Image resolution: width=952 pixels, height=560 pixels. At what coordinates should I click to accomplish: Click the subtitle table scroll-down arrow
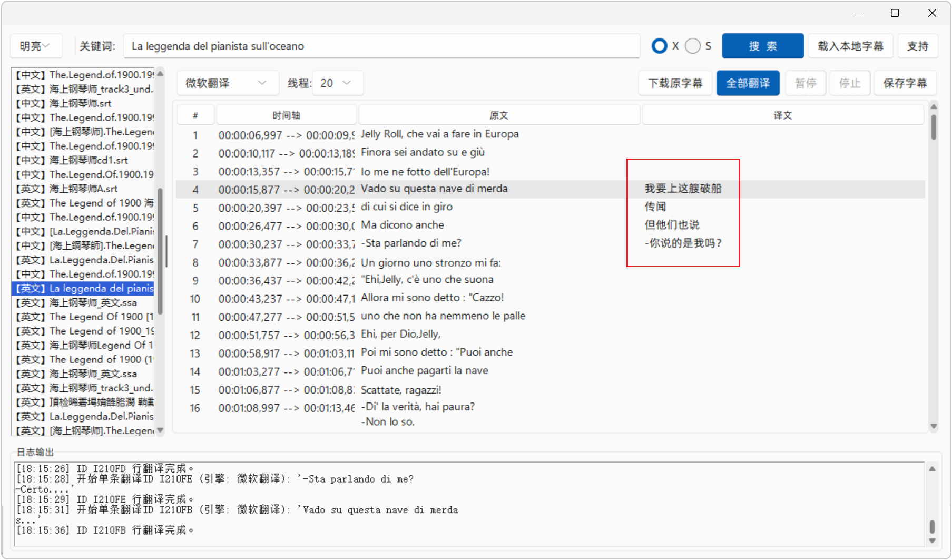(934, 426)
